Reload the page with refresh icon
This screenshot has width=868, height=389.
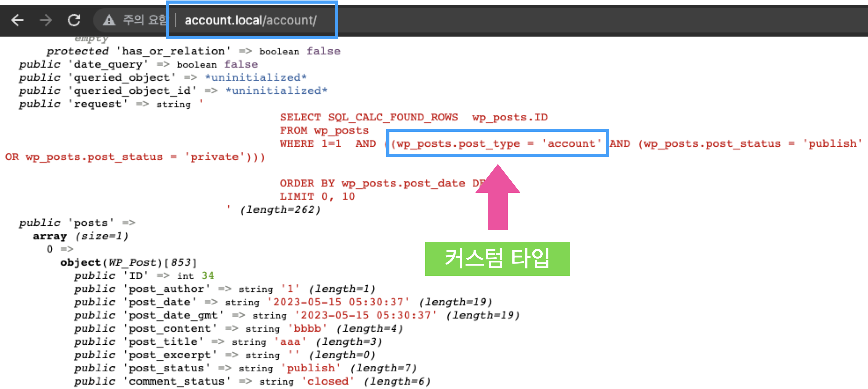coord(74,20)
